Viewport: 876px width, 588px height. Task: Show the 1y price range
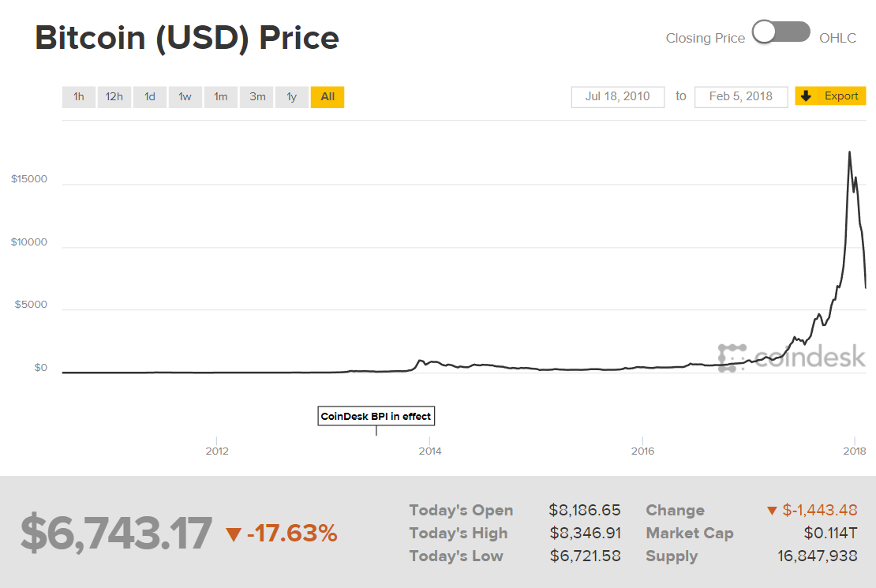[x=291, y=97]
